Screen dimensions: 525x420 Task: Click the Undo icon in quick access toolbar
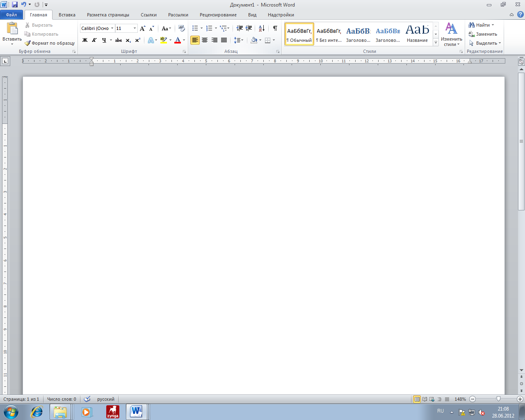tap(24, 5)
